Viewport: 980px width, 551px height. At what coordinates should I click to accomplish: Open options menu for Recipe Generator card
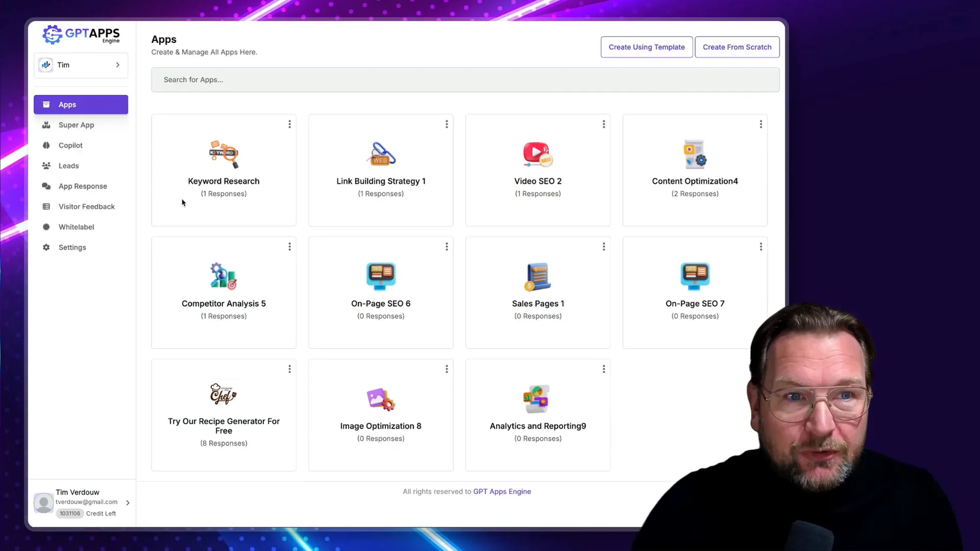(290, 369)
